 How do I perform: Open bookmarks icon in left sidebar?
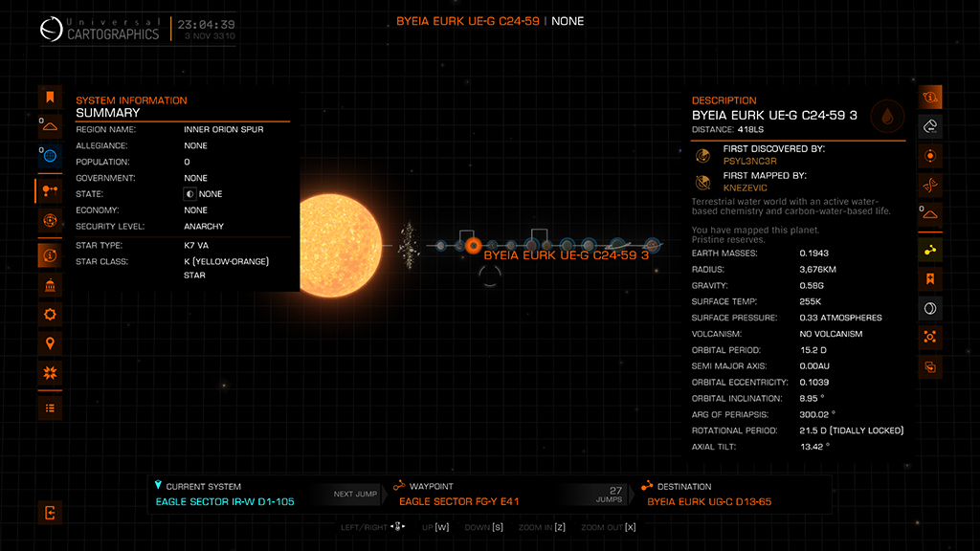click(50, 97)
